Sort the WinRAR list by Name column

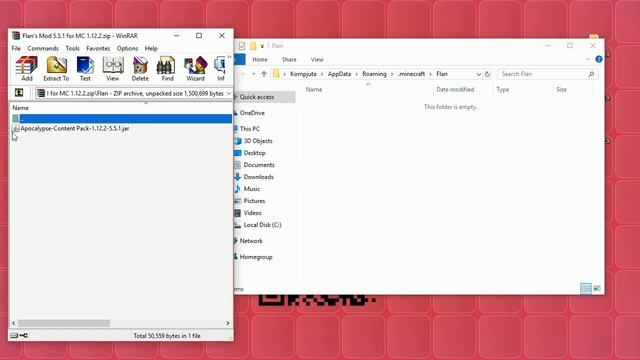(x=20, y=108)
